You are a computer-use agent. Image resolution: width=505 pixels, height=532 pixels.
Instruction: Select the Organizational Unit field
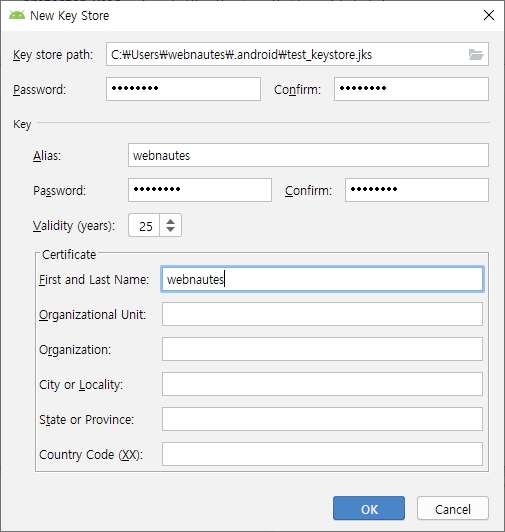pos(322,314)
